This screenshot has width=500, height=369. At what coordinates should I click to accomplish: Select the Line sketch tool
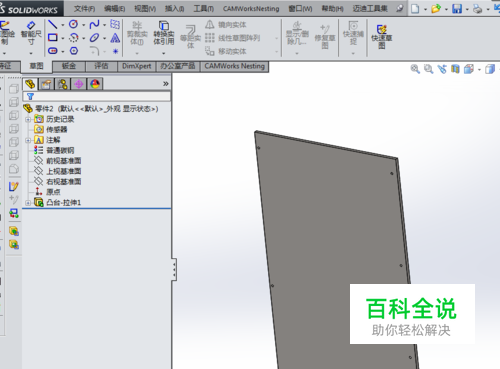point(53,24)
